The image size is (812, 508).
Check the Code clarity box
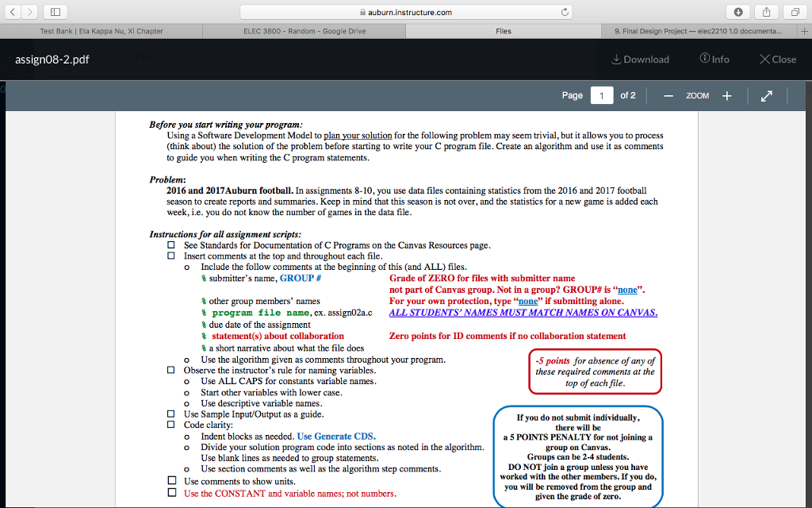[171, 425]
